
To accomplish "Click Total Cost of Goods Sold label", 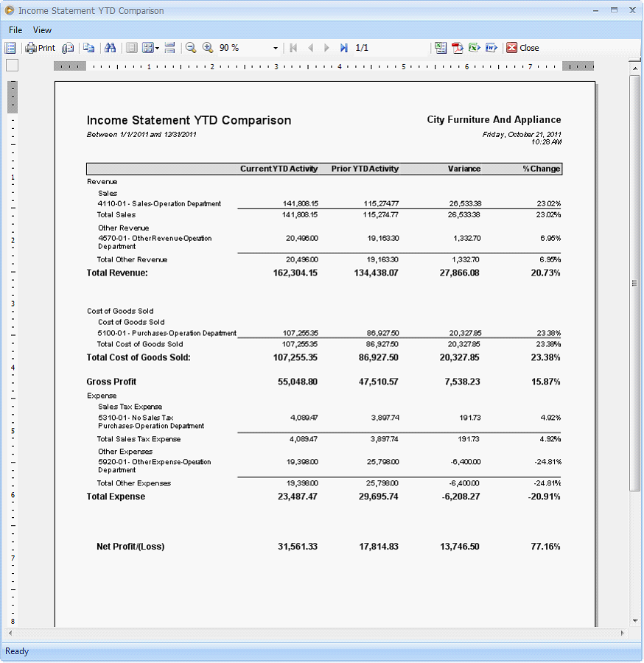I will pyautogui.click(x=139, y=357).
